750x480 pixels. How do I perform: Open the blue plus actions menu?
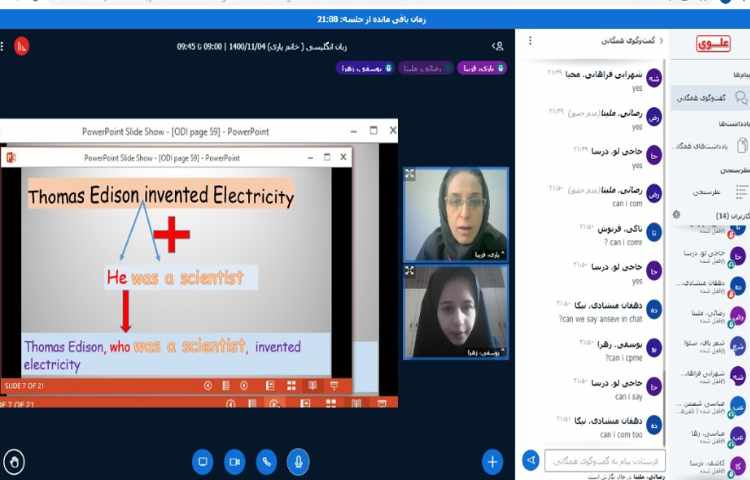[x=492, y=461]
